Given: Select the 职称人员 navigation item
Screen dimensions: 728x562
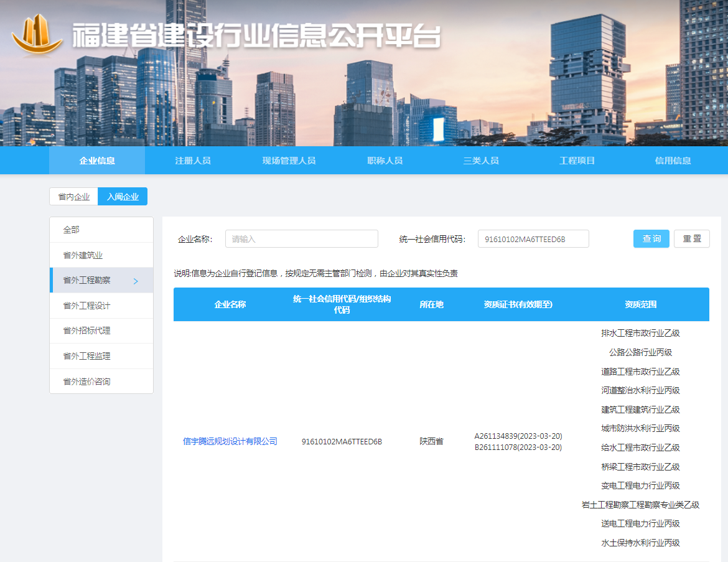Looking at the screenshot, I should pos(385,160).
